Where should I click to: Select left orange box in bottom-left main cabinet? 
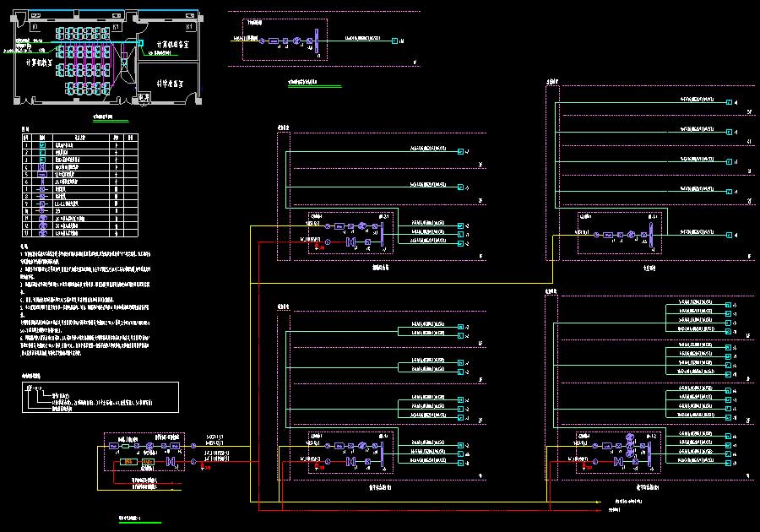128,462
